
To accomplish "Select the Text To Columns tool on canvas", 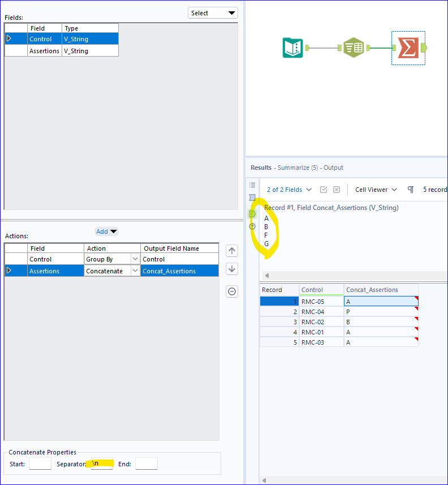I will pyautogui.click(x=354, y=48).
